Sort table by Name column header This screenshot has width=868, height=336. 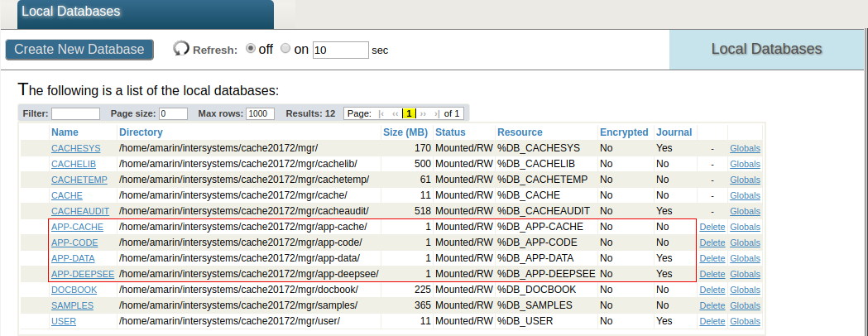click(64, 132)
